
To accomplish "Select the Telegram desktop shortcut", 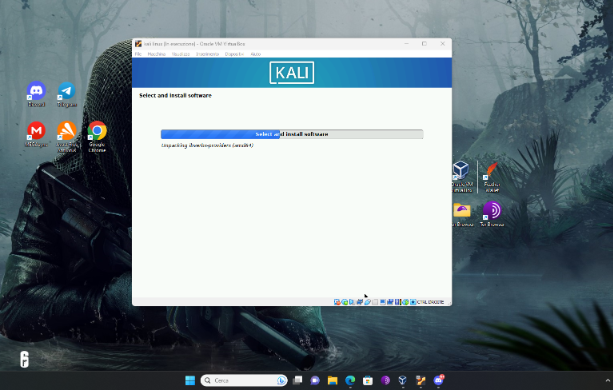I will point(67,94).
